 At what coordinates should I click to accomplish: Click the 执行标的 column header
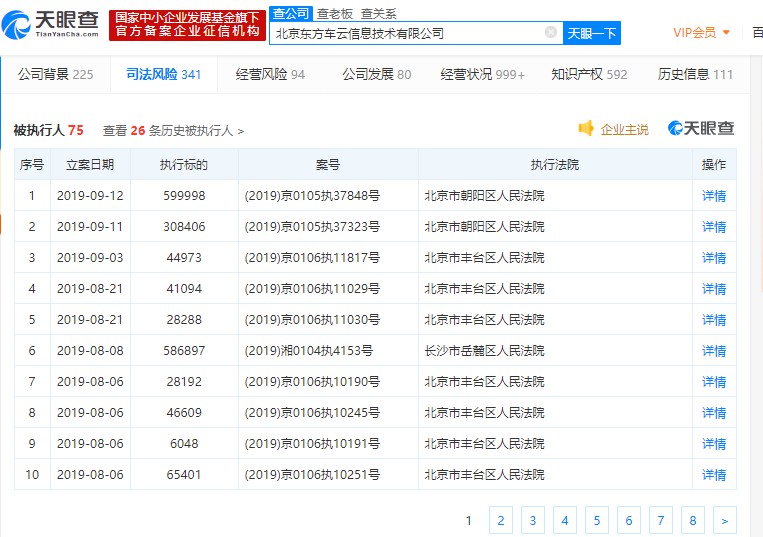184,165
